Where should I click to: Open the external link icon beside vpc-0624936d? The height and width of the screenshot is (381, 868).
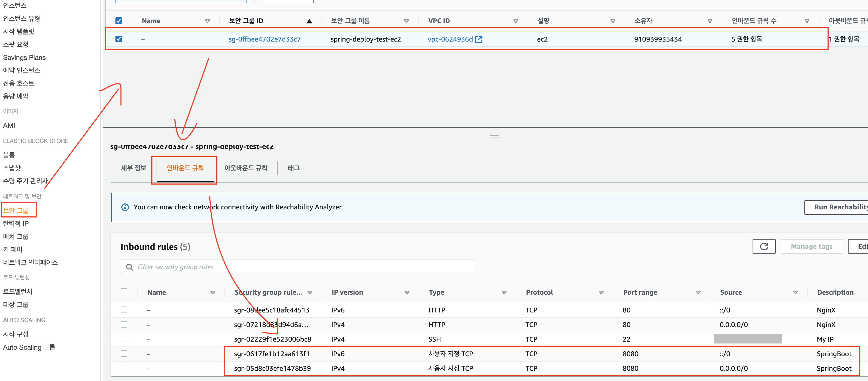pos(479,39)
